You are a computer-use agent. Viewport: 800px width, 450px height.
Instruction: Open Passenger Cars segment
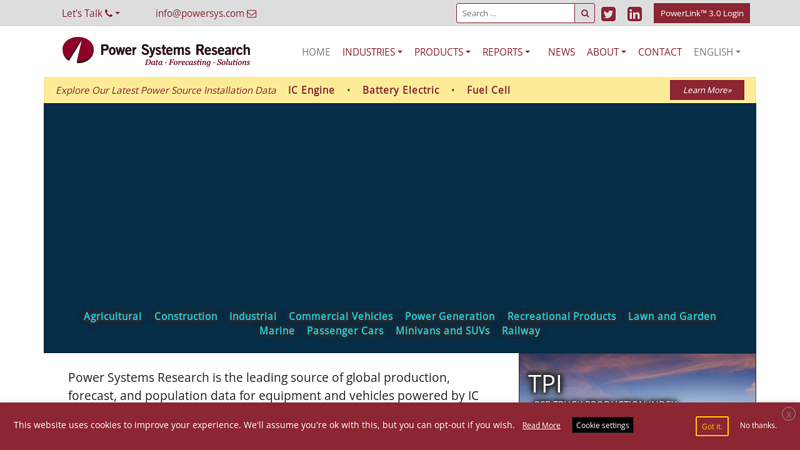point(345,331)
